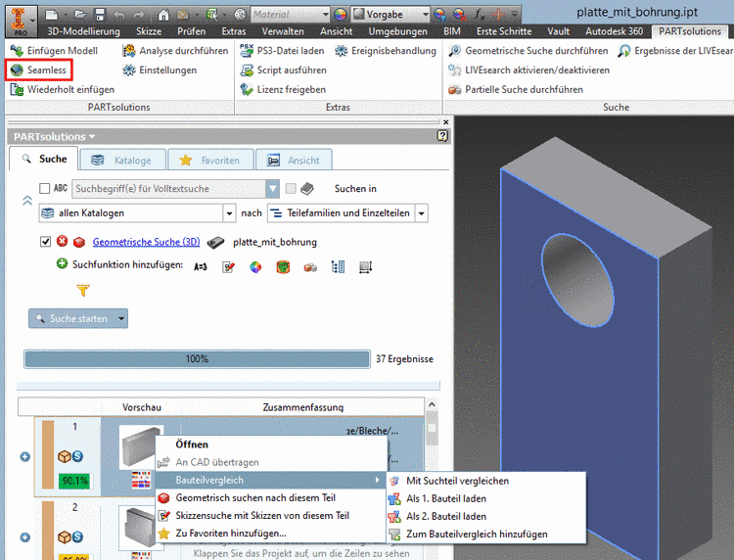The height and width of the screenshot is (560, 734).
Task: Click the Suche starten button
Action: 72,318
